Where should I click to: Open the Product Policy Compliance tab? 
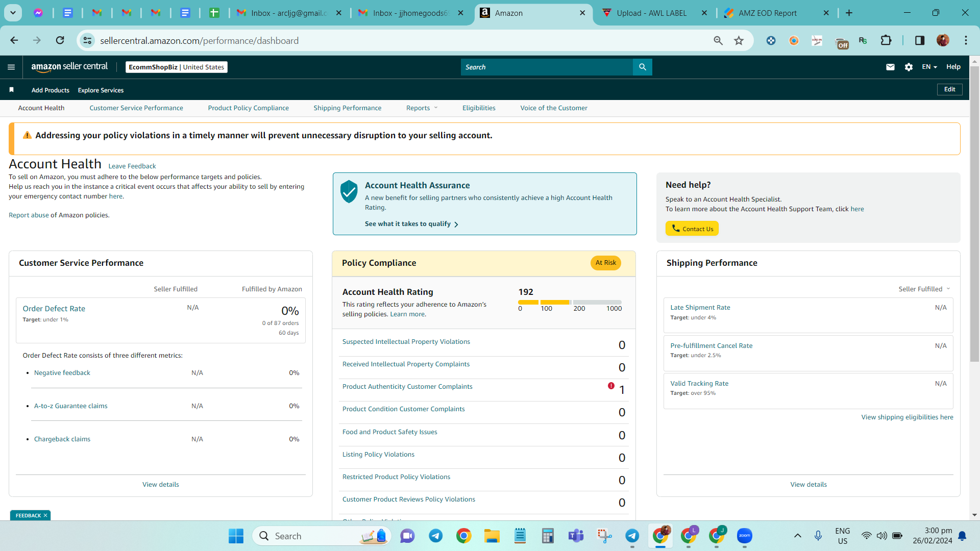249,108
